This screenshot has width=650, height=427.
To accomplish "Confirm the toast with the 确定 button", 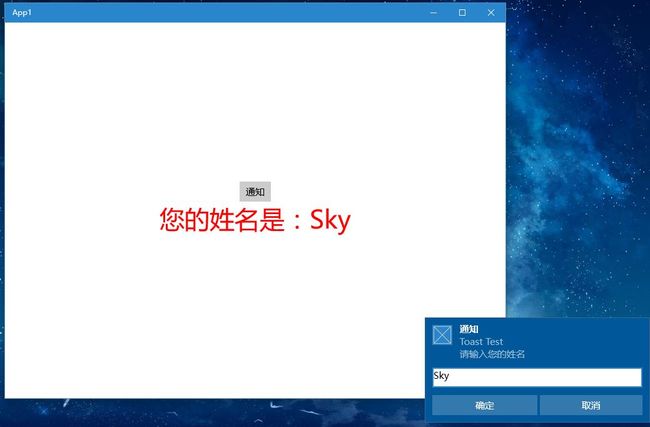I will (x=484, y=405).
